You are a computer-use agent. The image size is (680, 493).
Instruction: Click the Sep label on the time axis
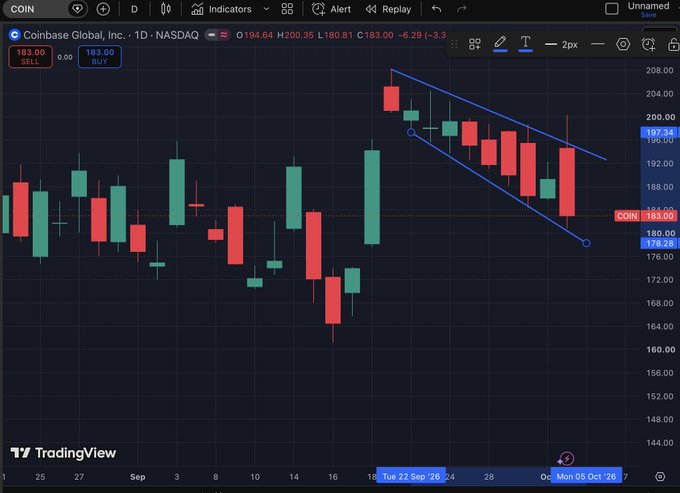137,477
